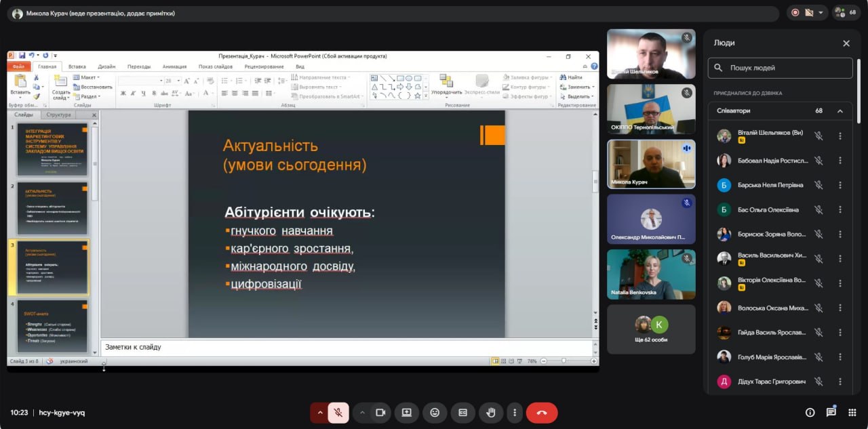The image size is (868, 429).
Task: Open the emoji reactions button
Action: [435, 412]
